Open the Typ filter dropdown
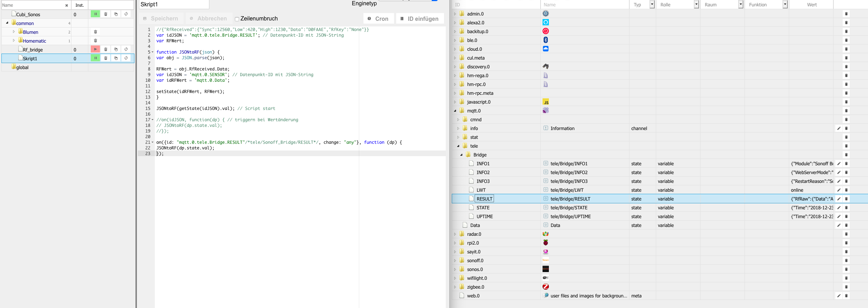Image resolution: width=868 pixels, height=308 pixels. pos(652,4)
